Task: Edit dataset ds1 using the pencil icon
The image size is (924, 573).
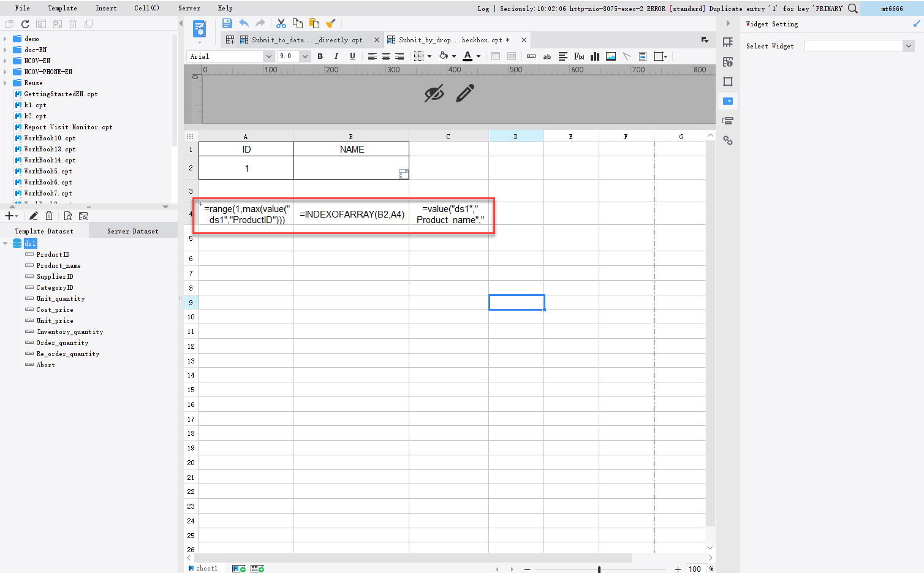Action: (33, 215)
